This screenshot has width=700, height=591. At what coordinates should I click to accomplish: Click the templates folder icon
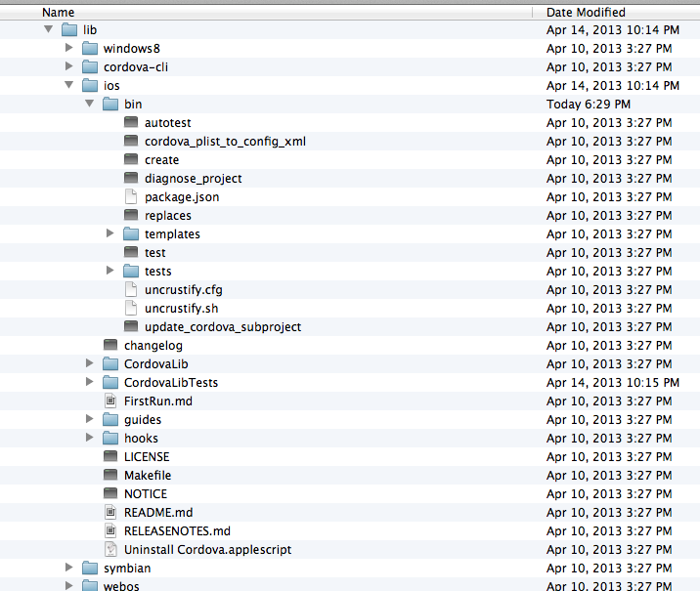131,233
